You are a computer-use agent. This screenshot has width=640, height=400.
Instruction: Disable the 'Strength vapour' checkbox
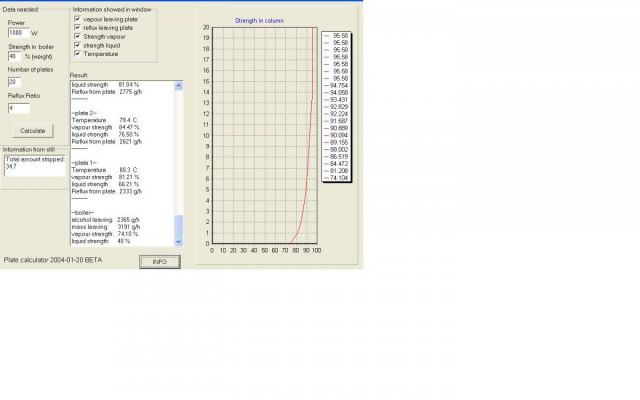tap(79, 37)
